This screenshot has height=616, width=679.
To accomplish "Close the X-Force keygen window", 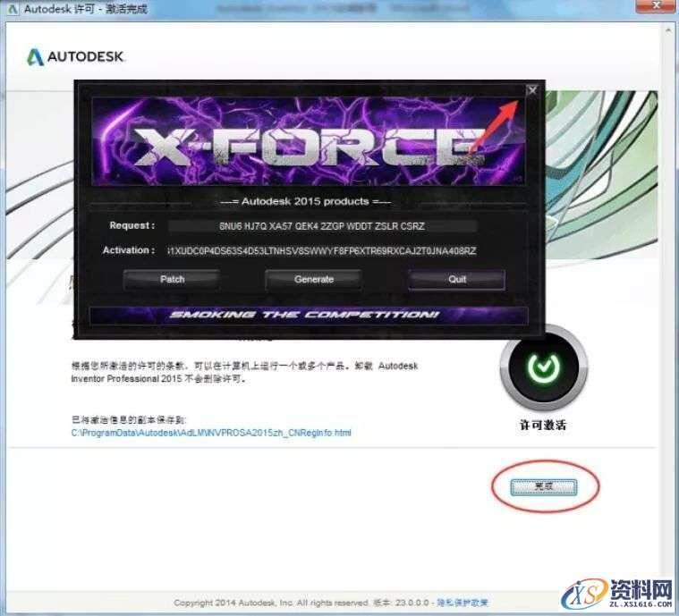I will tap(532, 90).
